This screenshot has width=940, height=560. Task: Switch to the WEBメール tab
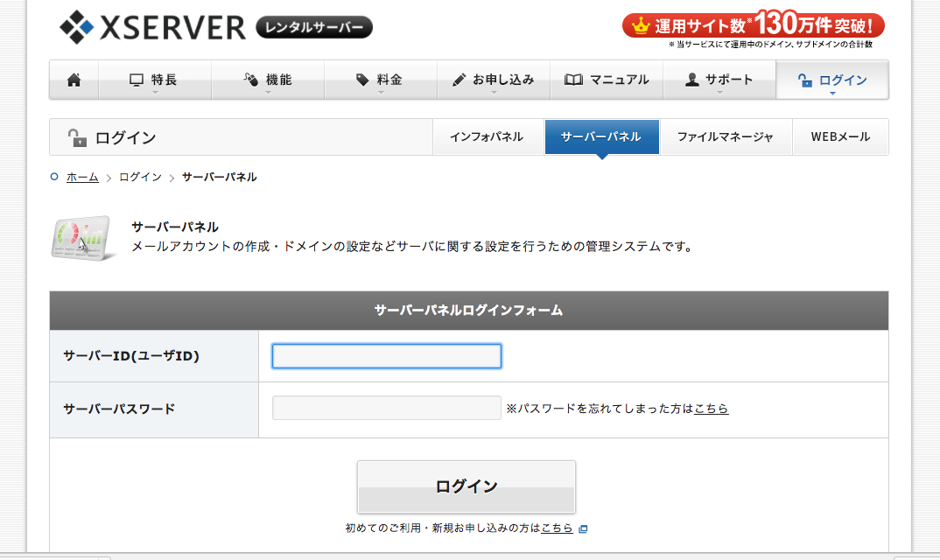click(x=840, y=136)
